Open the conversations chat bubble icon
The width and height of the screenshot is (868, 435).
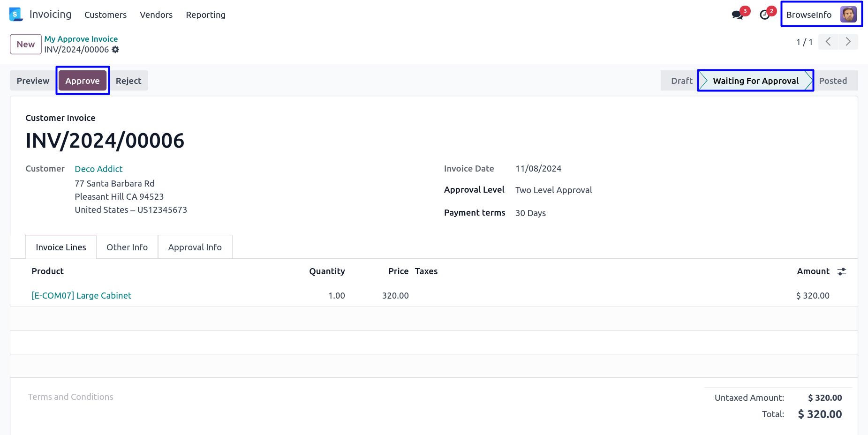click(x=737, y=15)
